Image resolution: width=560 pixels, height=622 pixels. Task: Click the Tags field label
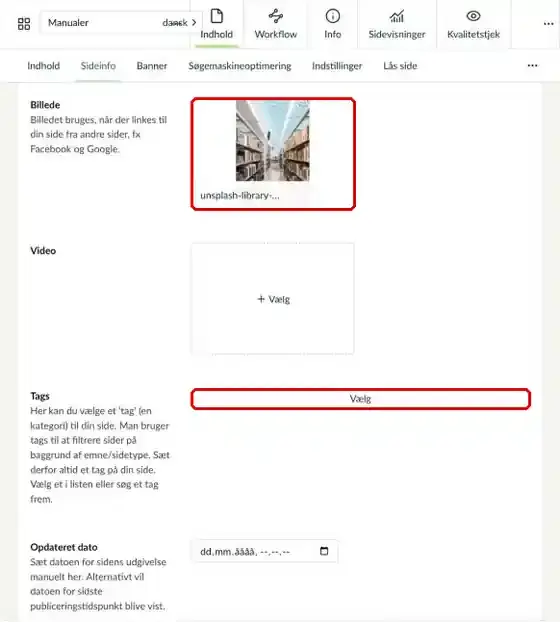pos(40,396)
